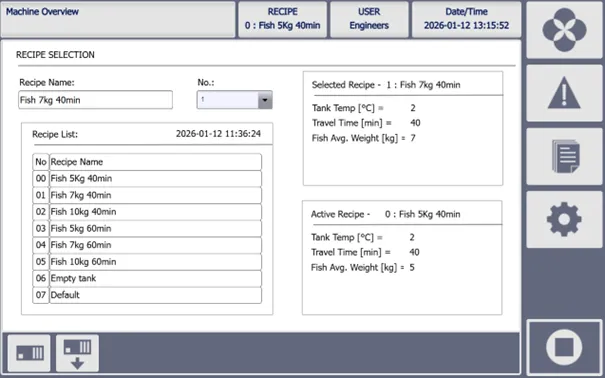Click the Date/Time header panel
The width and height of the screenshot is (605, 378).
466,19
